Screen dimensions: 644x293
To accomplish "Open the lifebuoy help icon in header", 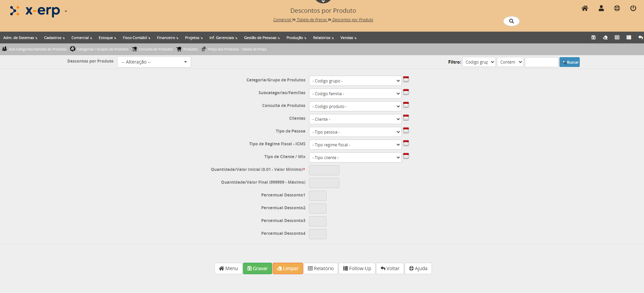I will click(x=617, y=8).
